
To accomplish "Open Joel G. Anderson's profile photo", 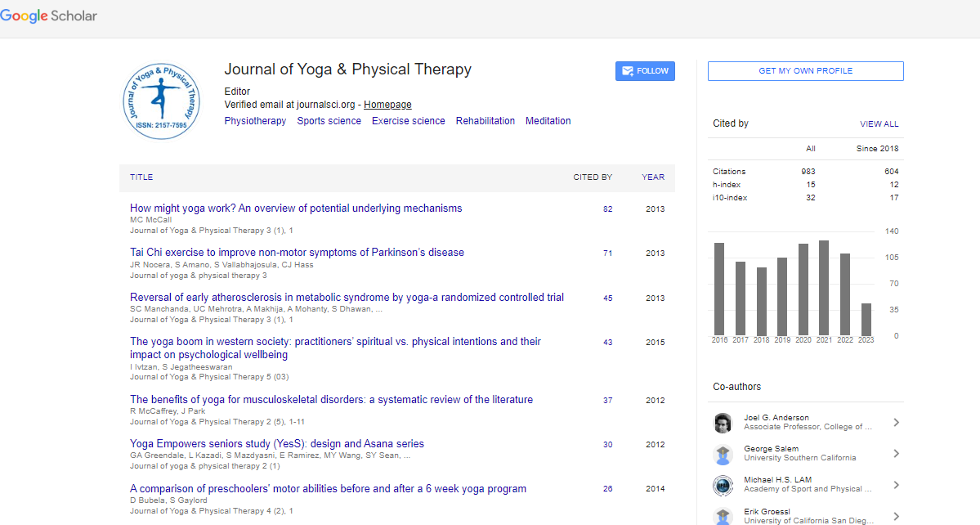I will pos(723,423).
